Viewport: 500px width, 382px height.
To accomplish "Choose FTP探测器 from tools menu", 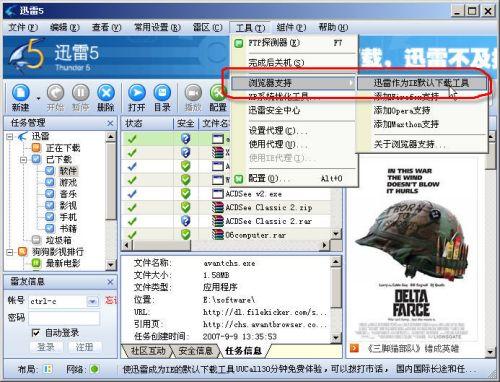I will [x=295, y=43].
